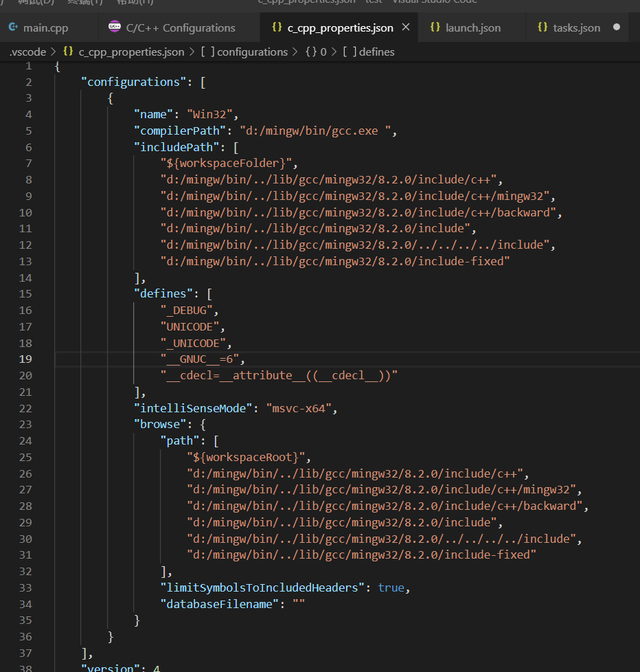This screenshot has width=640, height=672.
Task: Click the include-fixed path on line 13
Action: tap(335, 261)
